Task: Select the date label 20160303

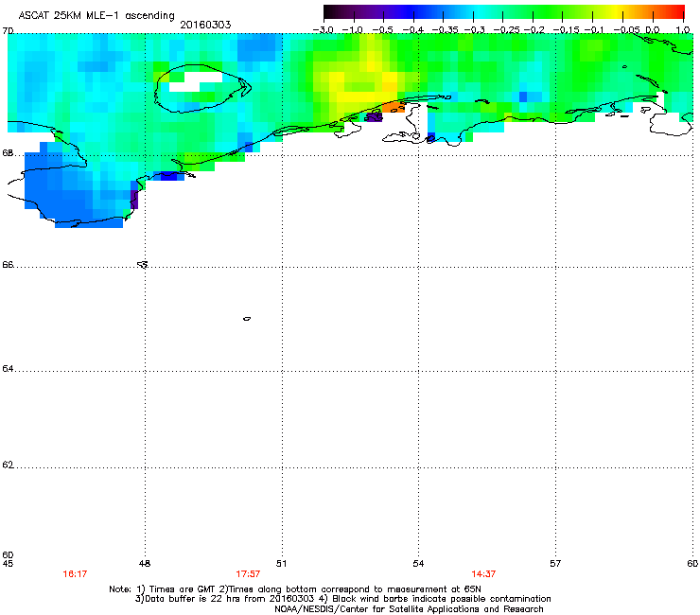Action: pyautogui.click(x=205, y=25)
